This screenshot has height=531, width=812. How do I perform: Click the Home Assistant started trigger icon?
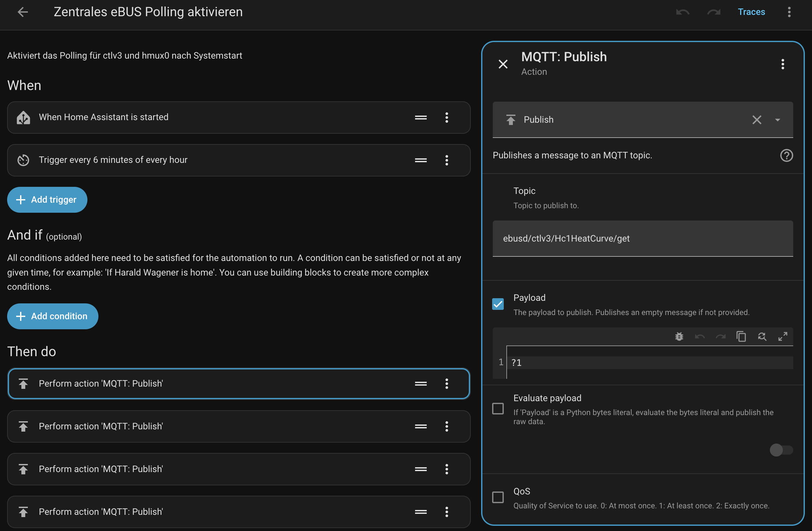23,118
